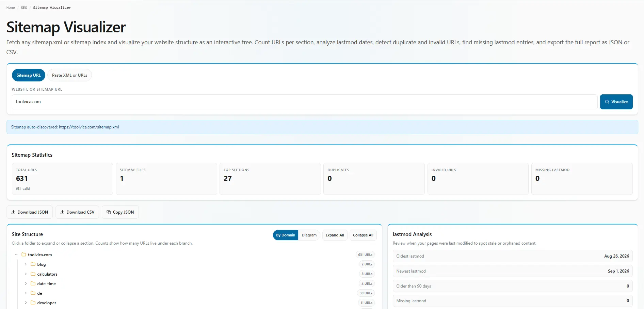Screen dimensions: 644x309
Task: Click the Invalid URLs statistic card
Action: coord(478,179)
